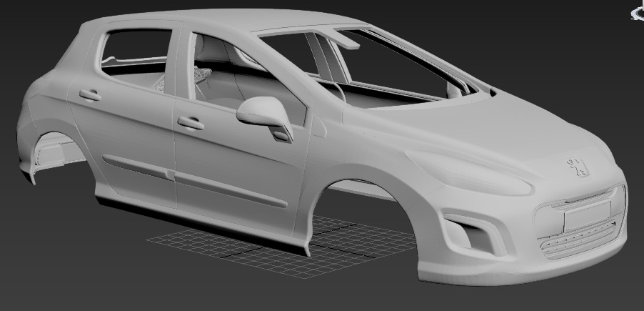Select the front door handle of the car model

pyautogui.click(x=191, y=123)
